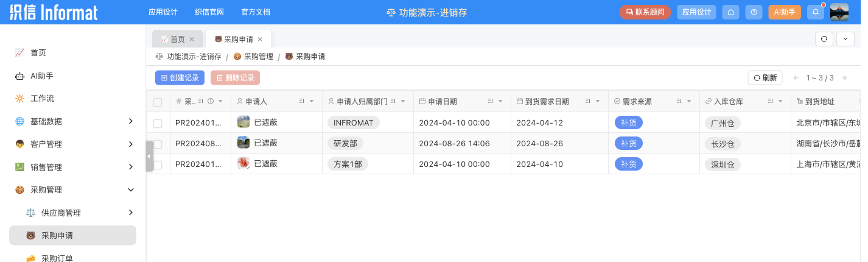Open the 申请人归属部门 column dropdown arrow
868x262 pixels.
click(x=403, y=102)
